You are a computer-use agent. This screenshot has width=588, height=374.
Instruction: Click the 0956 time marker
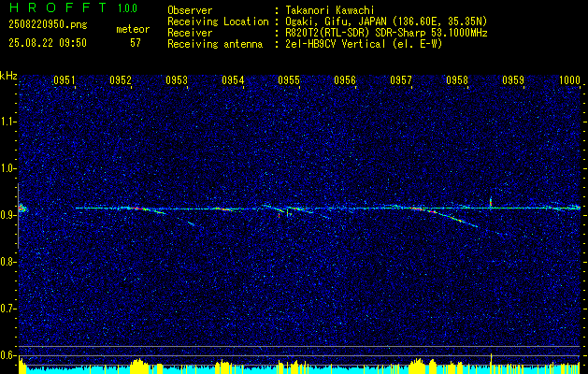pyautogui.click(x=345, y=79)
